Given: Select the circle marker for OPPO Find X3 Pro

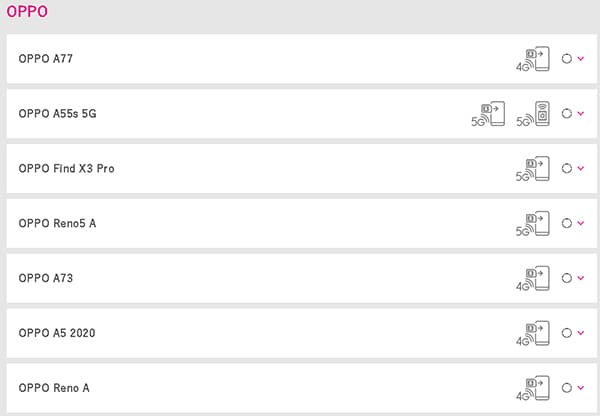Looking at the screenshot, I should 567,168.
